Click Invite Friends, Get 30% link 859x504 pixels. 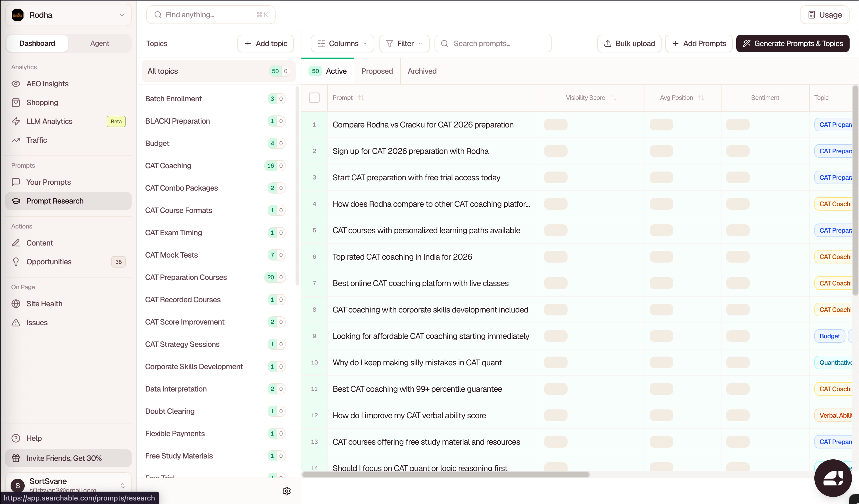pos(68,458)
